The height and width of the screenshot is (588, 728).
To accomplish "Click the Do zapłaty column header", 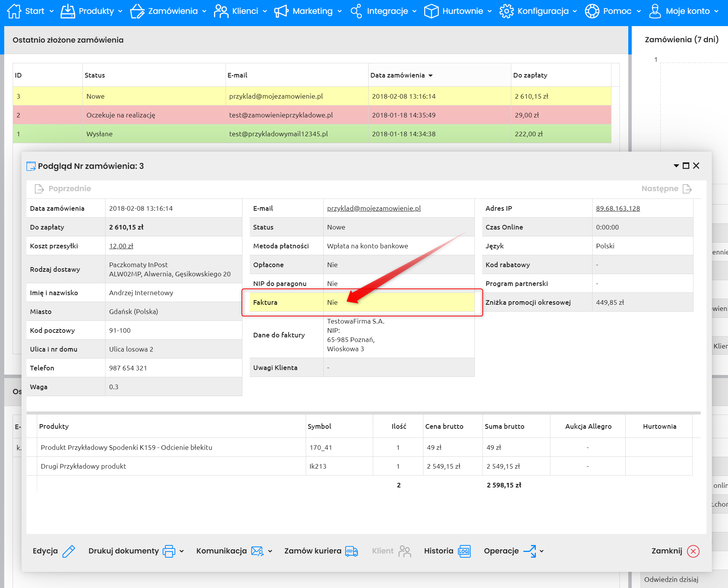I will (561, 75).
